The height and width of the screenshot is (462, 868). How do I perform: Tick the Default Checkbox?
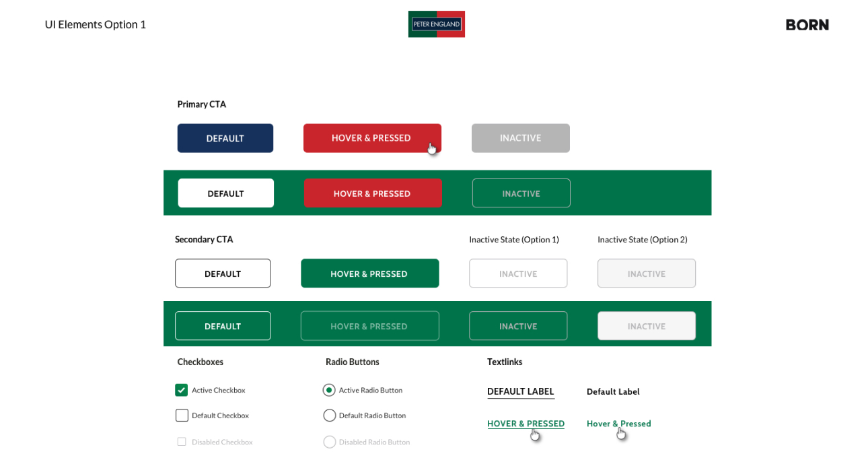(x=182, y=416)
